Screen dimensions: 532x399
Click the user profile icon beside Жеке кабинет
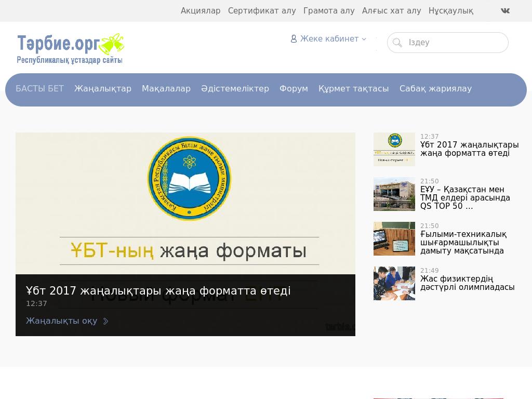pyautogui.click(x=294, y=38)
